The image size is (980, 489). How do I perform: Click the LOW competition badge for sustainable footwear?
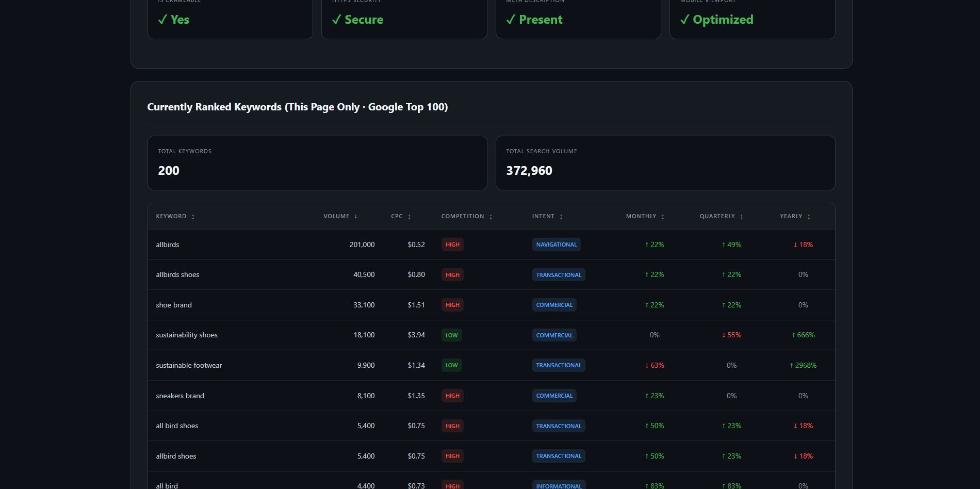coord(451,365)
